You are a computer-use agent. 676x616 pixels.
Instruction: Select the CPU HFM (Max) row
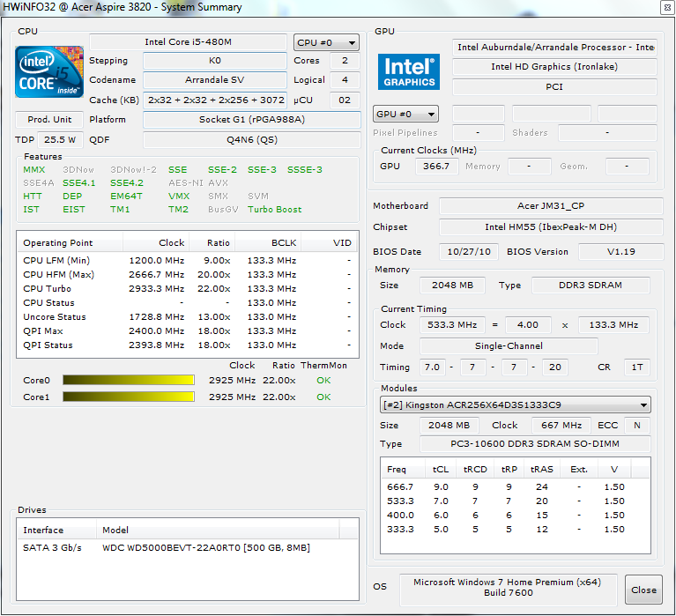pos(188,275)
